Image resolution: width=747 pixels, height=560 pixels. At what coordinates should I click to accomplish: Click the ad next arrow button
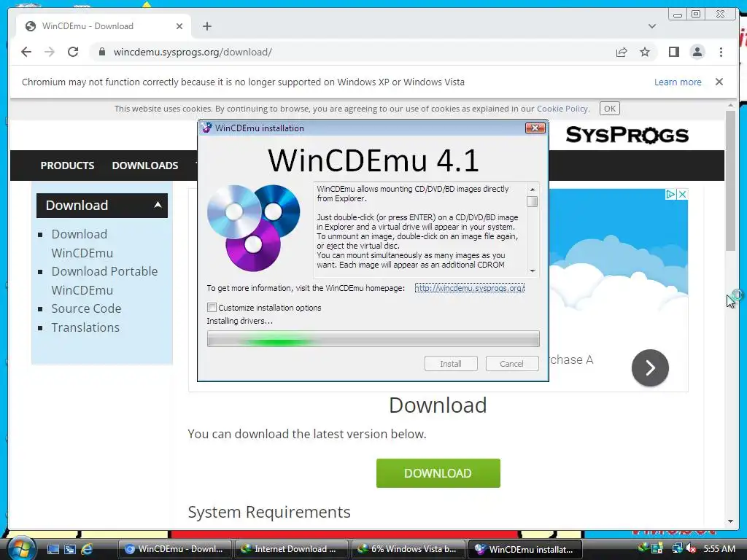650,367
